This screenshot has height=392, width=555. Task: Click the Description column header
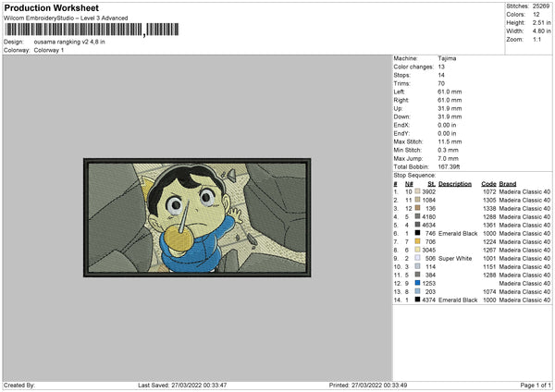click(x=455, y=183)
